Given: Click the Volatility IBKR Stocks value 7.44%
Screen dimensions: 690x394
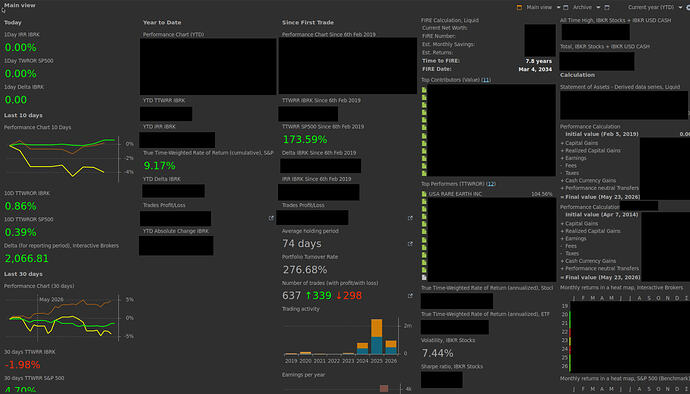Looking at the screenshot, I should (437, 353).
